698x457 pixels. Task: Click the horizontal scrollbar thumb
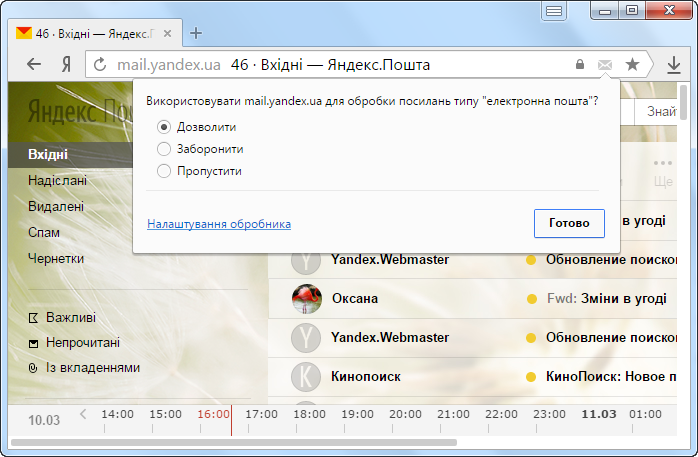234,442
